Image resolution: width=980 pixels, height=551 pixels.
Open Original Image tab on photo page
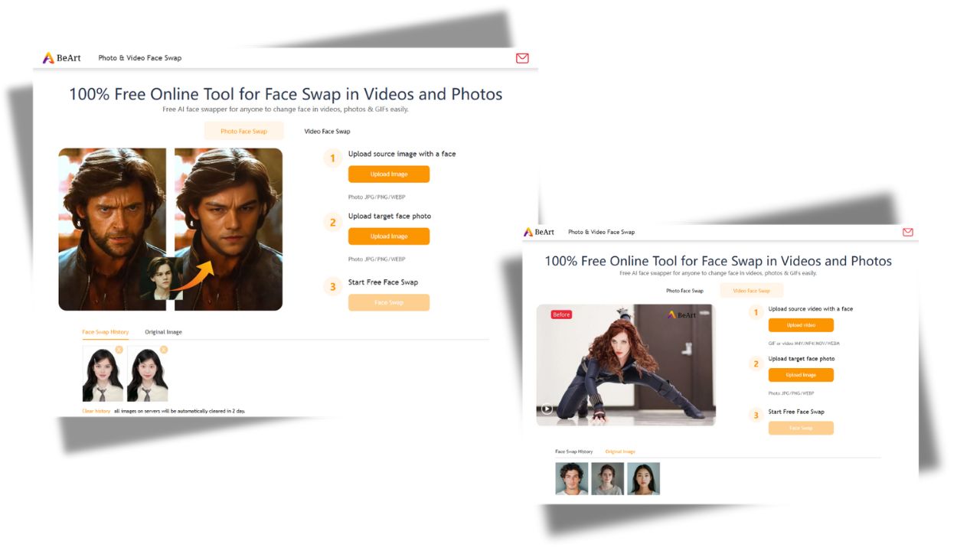163,332
